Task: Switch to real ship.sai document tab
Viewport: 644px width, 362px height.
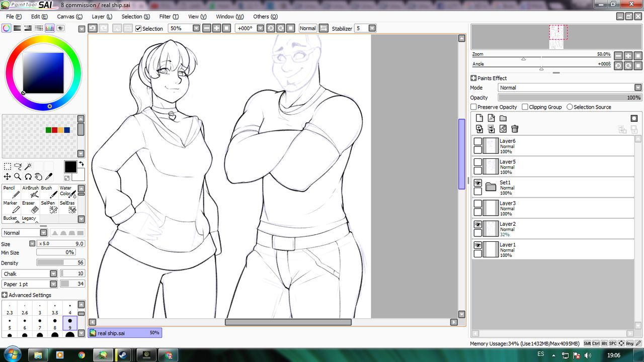Action: 125,333
